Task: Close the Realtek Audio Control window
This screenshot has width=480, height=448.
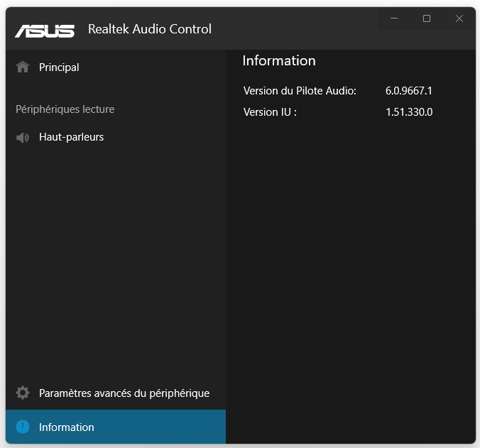Action: [459, 19]
